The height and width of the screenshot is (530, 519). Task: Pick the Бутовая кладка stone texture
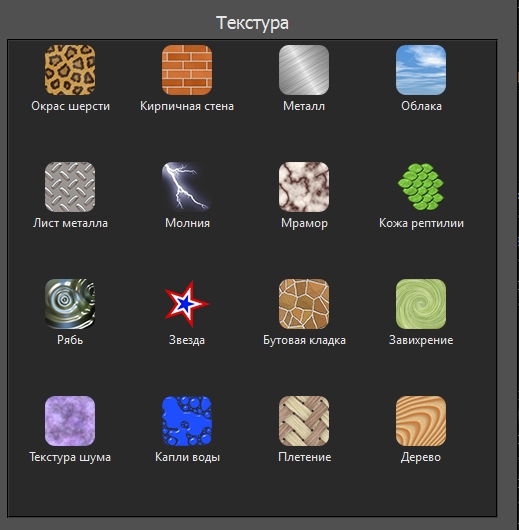tap(304, 304)
